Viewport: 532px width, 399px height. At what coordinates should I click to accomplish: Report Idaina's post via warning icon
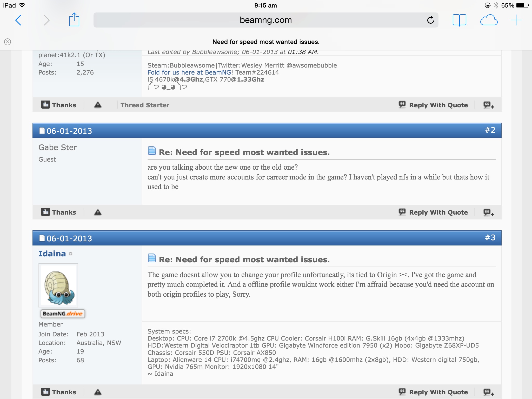[x=98, y=392]
